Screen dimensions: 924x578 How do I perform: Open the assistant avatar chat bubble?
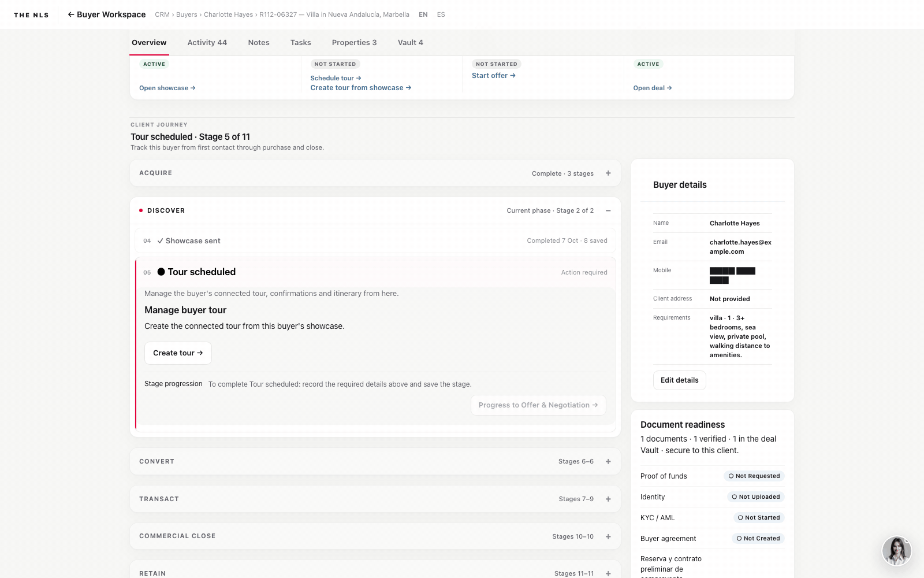[x=897, y=551]
